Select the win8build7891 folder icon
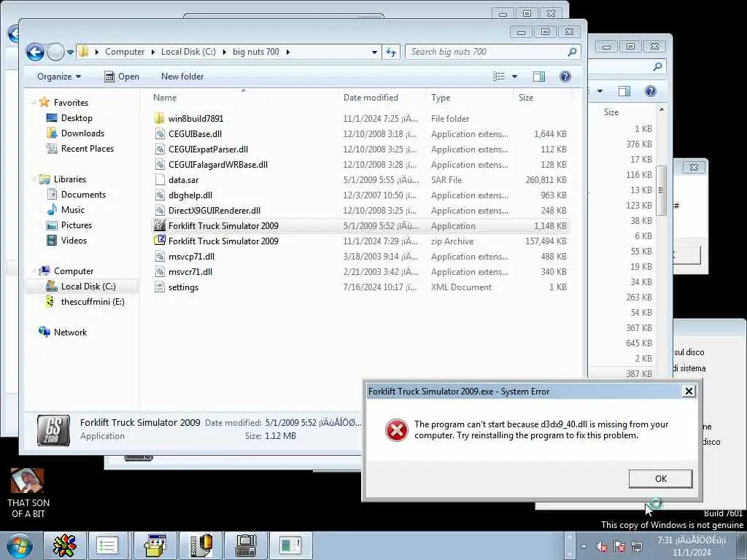The width and height of the screenshot is (747, 560). click(160, 119)
